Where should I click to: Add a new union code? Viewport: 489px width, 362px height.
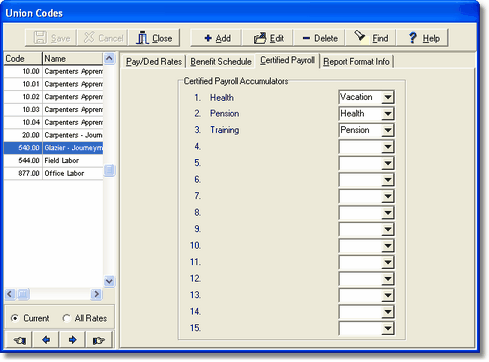[216, 38]
